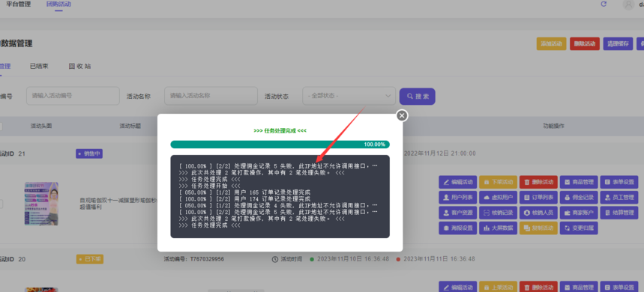The image size is (644, 292).
Task: Click log line 任务处理开始
Action: click(209, 186)
